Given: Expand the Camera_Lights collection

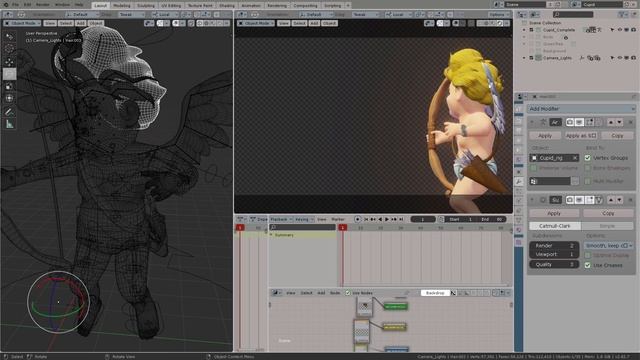Looking at the screenshot, I should point(524,58).
